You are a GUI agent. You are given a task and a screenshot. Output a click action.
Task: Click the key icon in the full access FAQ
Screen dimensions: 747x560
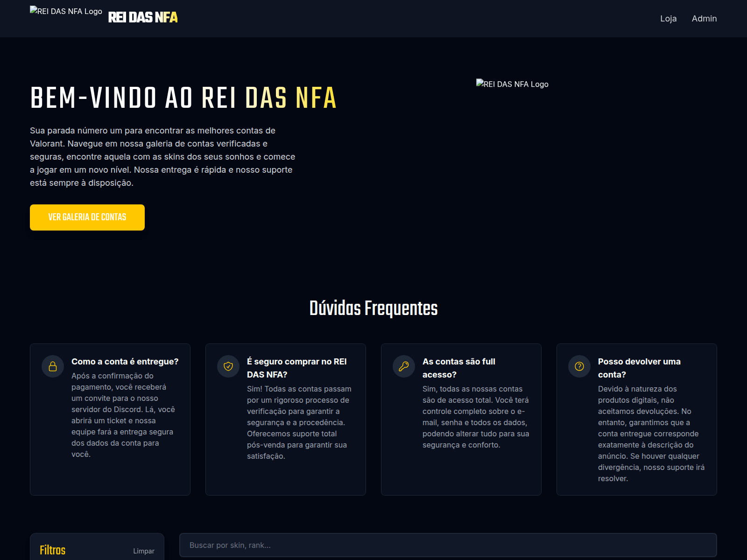404,366
